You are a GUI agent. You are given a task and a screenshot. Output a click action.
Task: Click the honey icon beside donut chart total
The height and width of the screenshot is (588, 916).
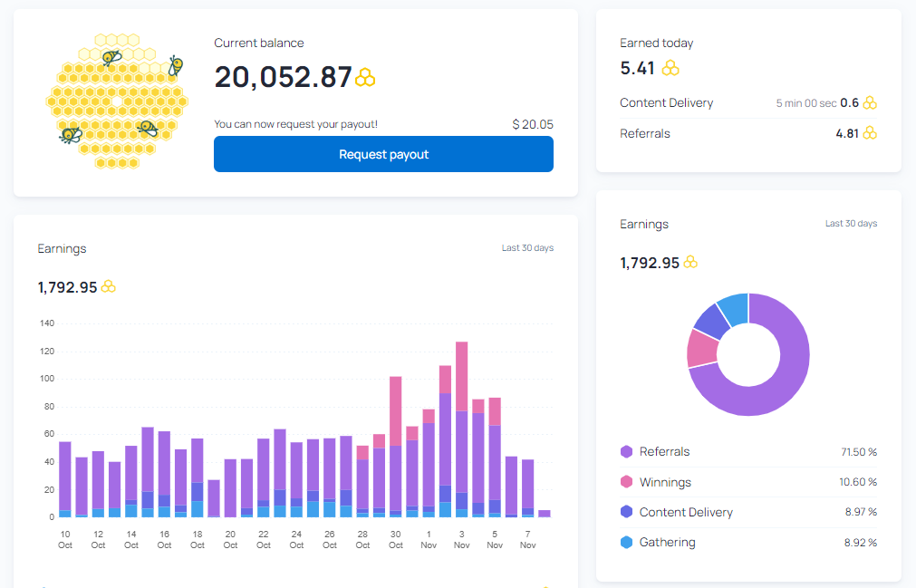tap(690, 262)
